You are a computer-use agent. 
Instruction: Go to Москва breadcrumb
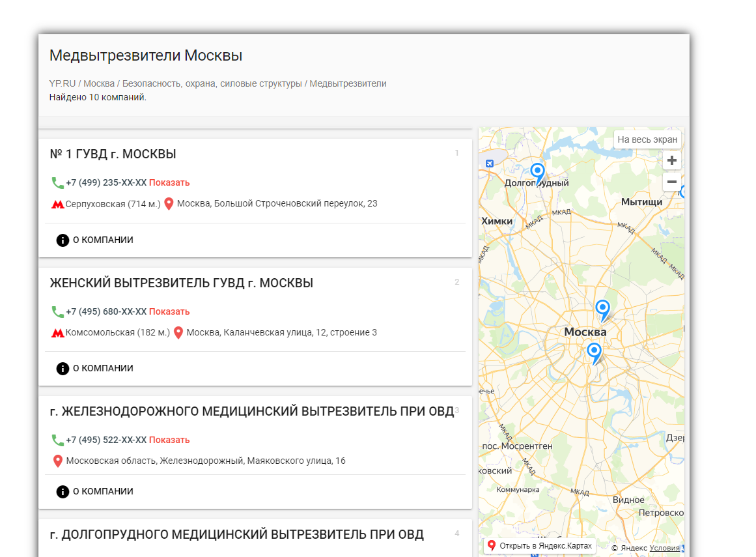pos(99,83)
